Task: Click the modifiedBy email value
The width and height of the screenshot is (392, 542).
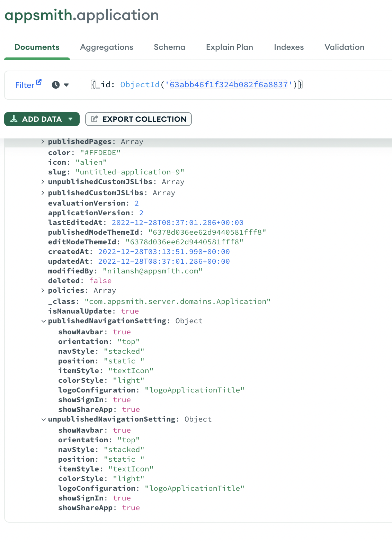Action: [153, 271]
